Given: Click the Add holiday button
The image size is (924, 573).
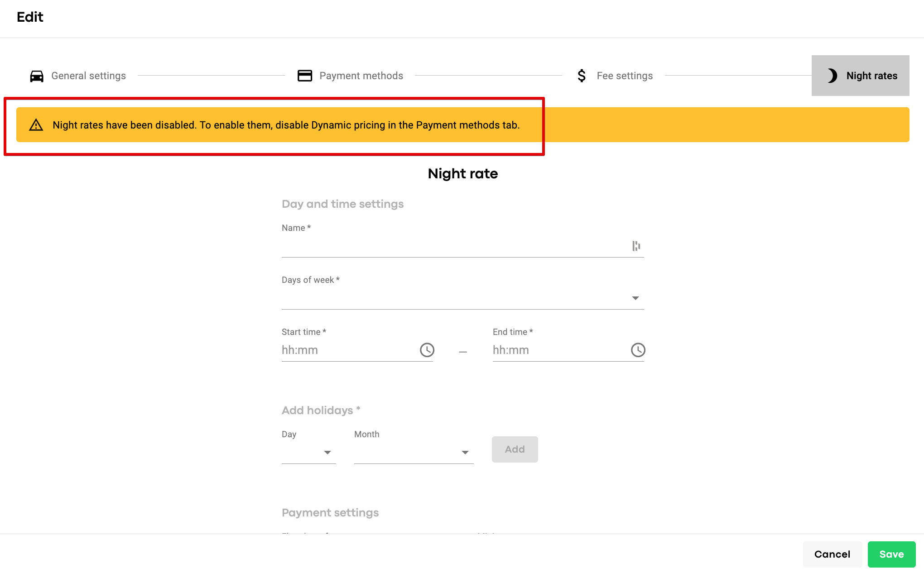Looking at the screenshot, I should coord(515,449).
